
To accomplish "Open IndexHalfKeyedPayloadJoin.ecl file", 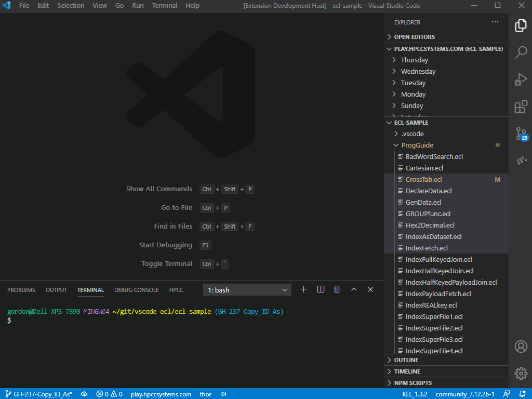I will (446, 282).
